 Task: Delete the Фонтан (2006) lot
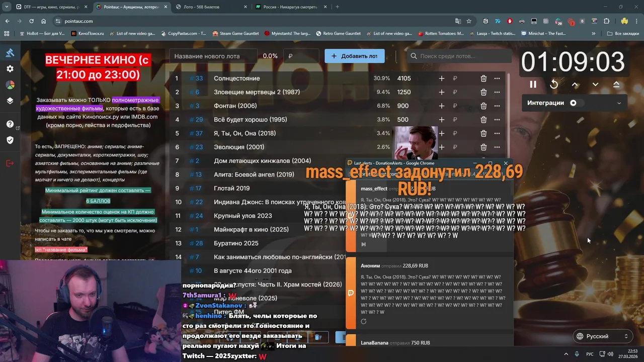pos(484,106)
